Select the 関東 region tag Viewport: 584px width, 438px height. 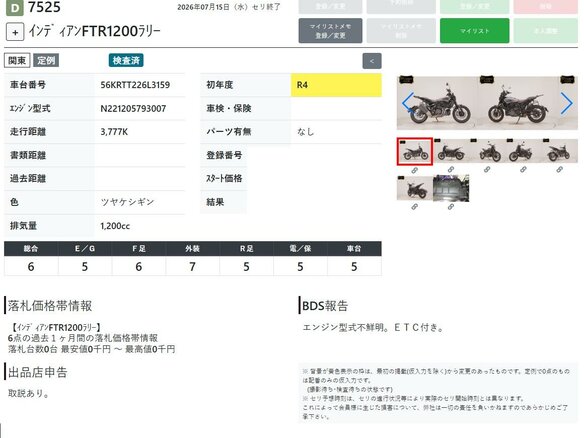(17, 60)
